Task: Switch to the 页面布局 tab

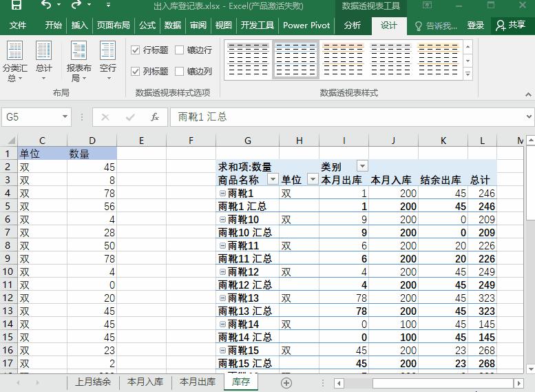Action: pyautogui.click(x=113, y=25)
